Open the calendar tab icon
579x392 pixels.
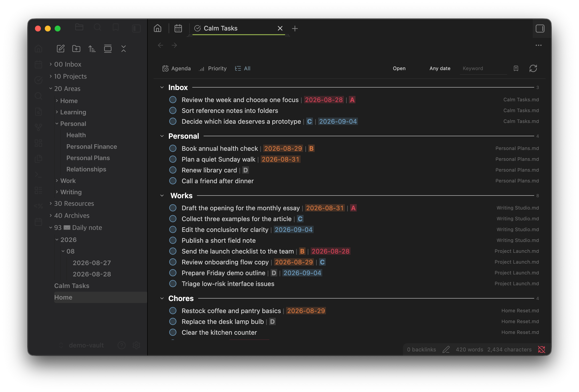(x=178, y=28)
